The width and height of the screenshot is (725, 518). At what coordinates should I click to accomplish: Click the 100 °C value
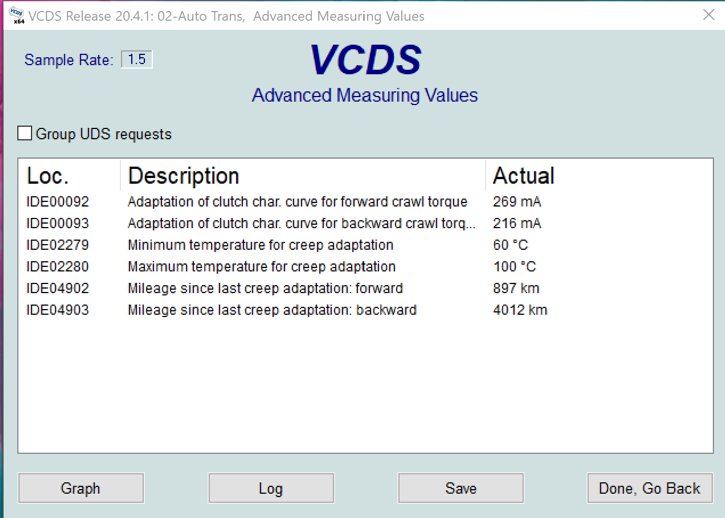point(514,267)
